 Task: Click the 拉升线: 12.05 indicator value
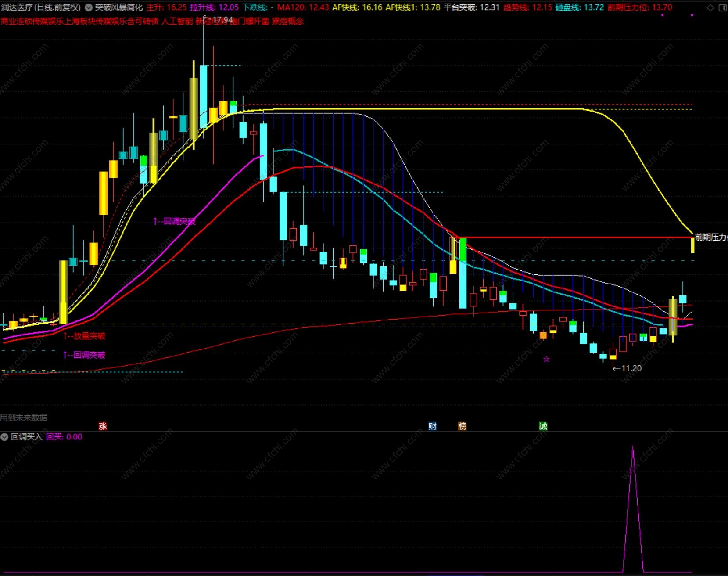tap(215, 7)
